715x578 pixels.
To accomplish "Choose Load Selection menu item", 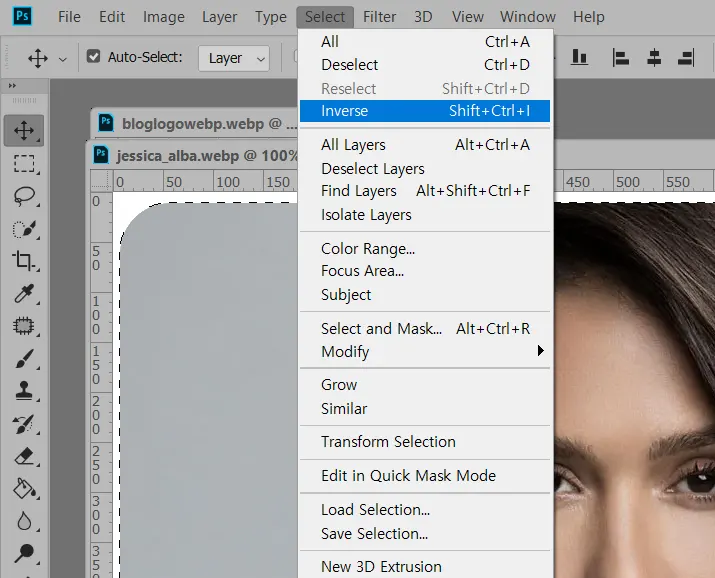I will tap(425, 510).
